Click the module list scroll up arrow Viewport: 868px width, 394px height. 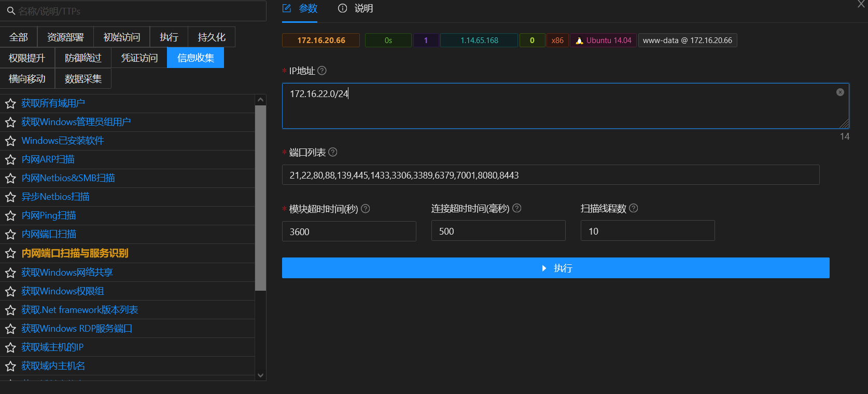(260, 100)
